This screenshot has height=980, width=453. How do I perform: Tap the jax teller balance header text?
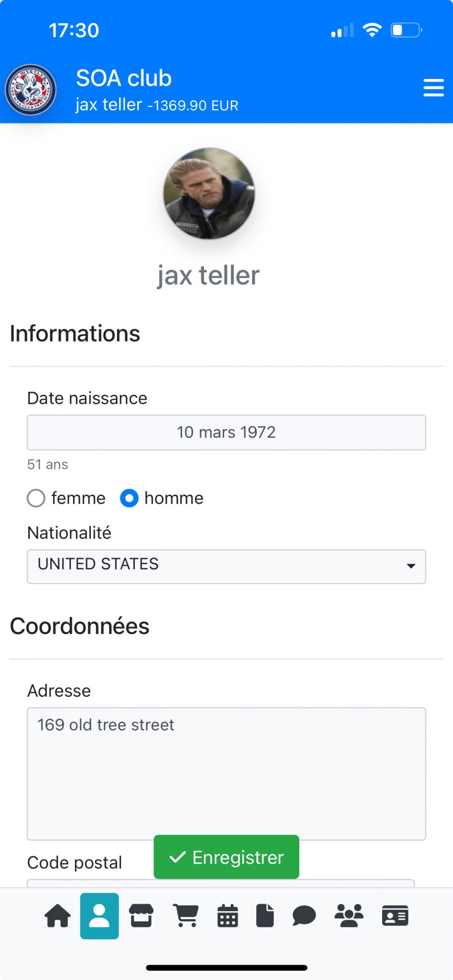click(157, 105)
